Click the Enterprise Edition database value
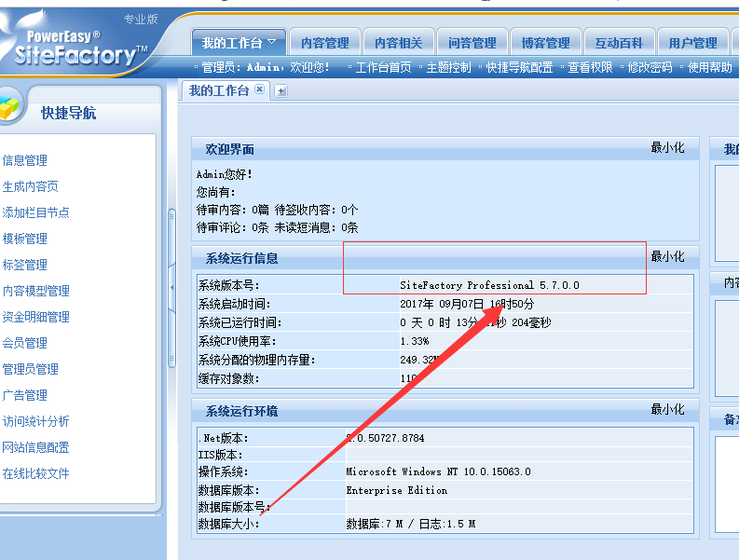The height and width of the screenshot is (560, 739). 397,490
